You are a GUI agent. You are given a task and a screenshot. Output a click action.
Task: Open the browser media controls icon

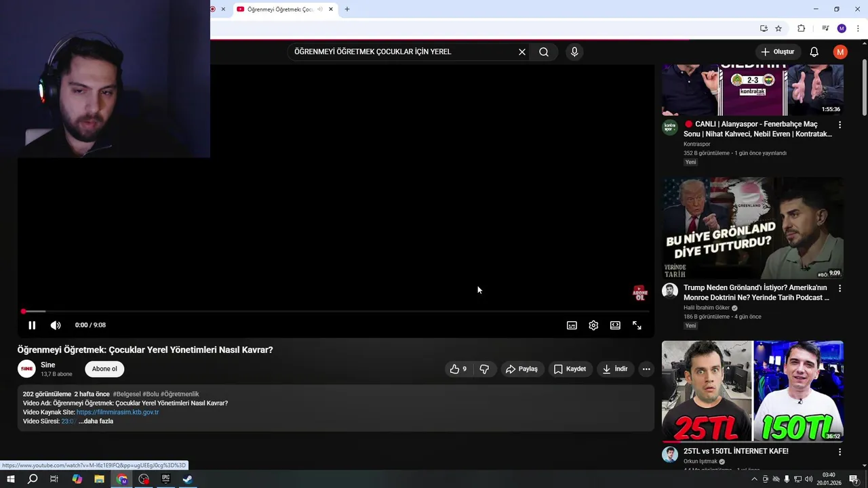825,28
